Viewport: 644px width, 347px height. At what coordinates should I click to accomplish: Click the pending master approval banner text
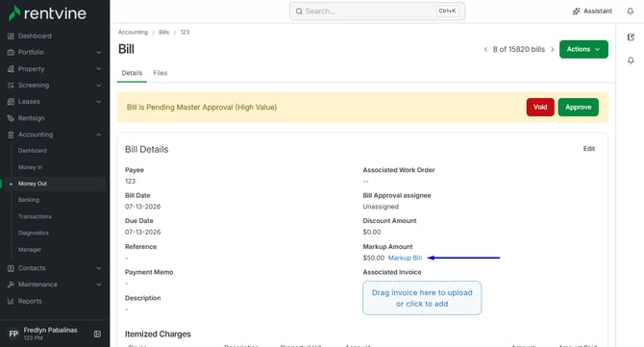click(x=202, y=108)
